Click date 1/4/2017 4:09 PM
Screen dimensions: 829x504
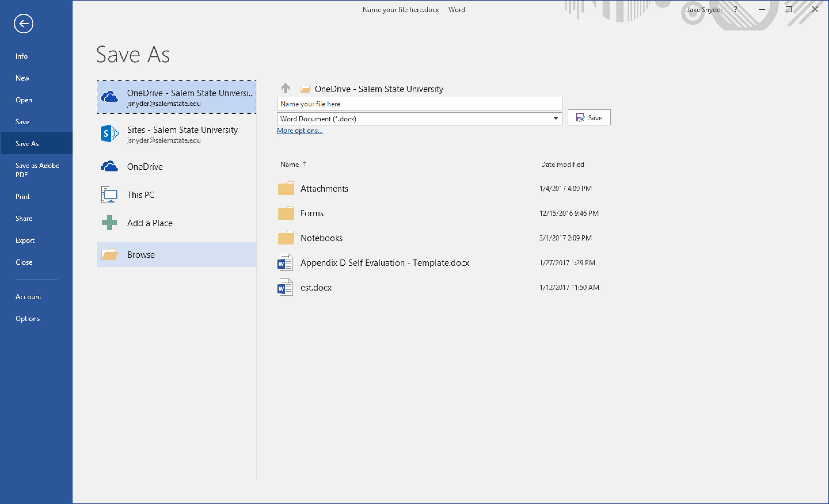pos(566,189)
